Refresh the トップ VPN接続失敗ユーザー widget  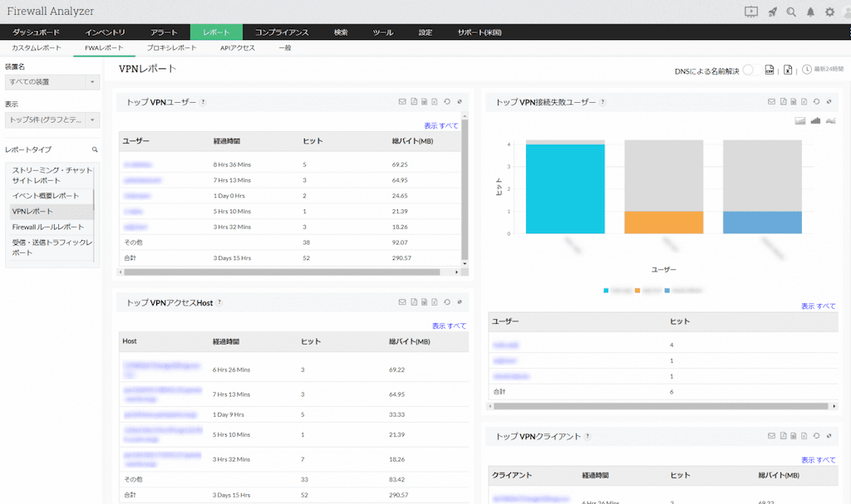tap(816, 102)
